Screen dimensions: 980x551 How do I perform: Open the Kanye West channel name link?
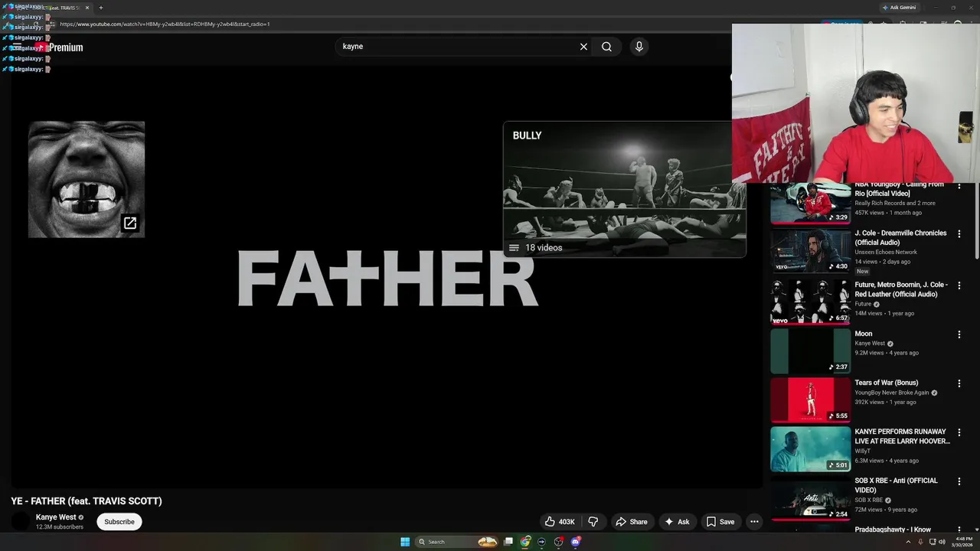[56, 517]
